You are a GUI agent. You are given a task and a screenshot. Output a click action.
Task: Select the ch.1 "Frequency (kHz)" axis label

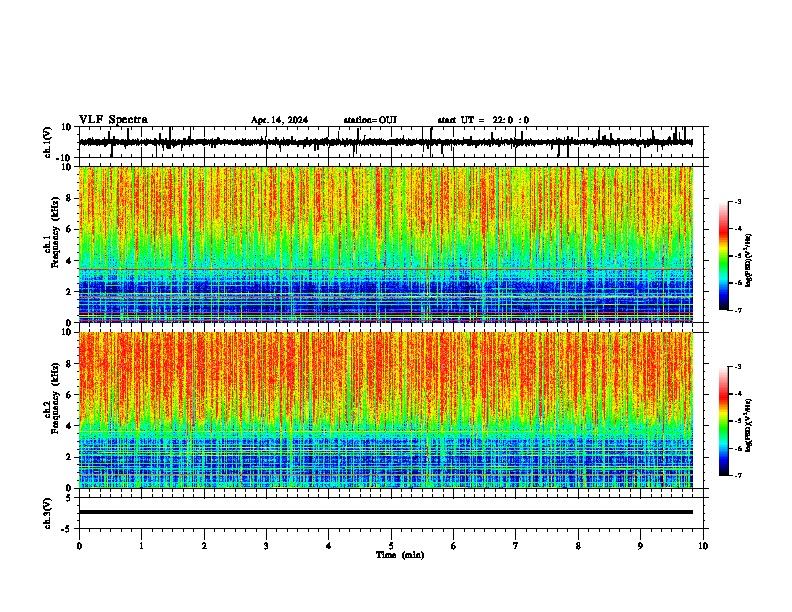(x=55, y=233)
